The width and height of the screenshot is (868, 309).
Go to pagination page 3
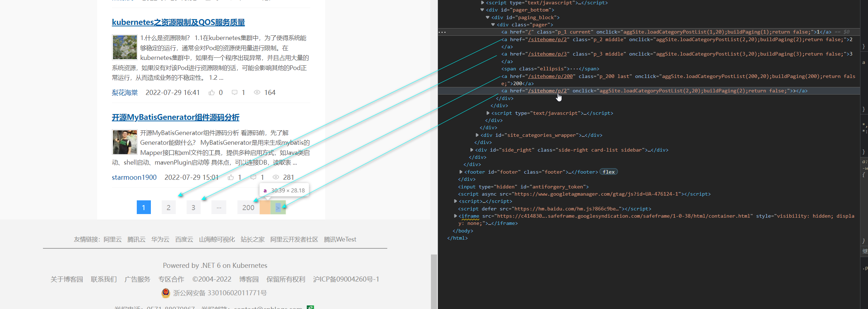click(193, 207)
